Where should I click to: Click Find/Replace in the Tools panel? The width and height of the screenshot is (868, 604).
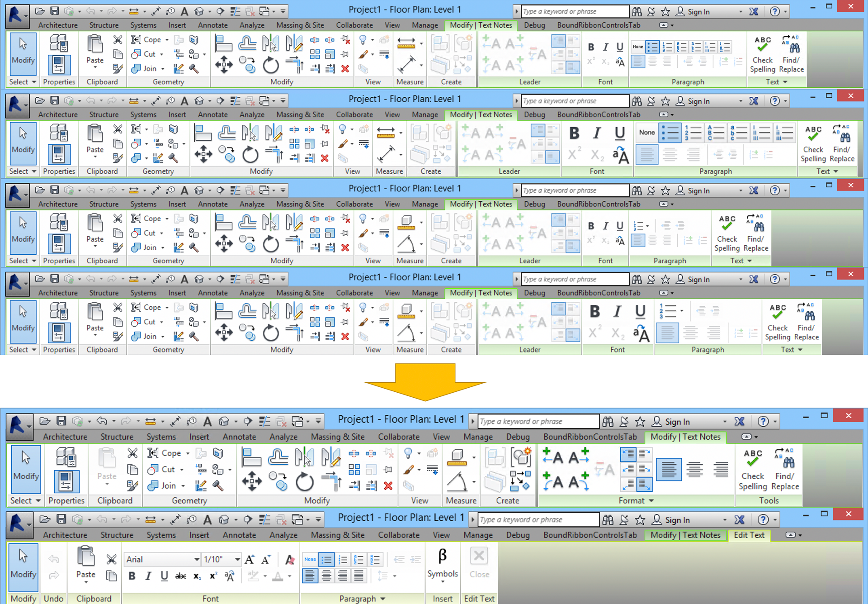pyautogui.click(x=785, y=469)
